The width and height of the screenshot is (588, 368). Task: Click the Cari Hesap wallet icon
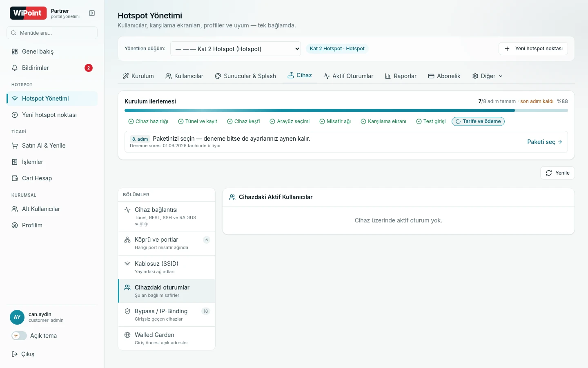15,178
